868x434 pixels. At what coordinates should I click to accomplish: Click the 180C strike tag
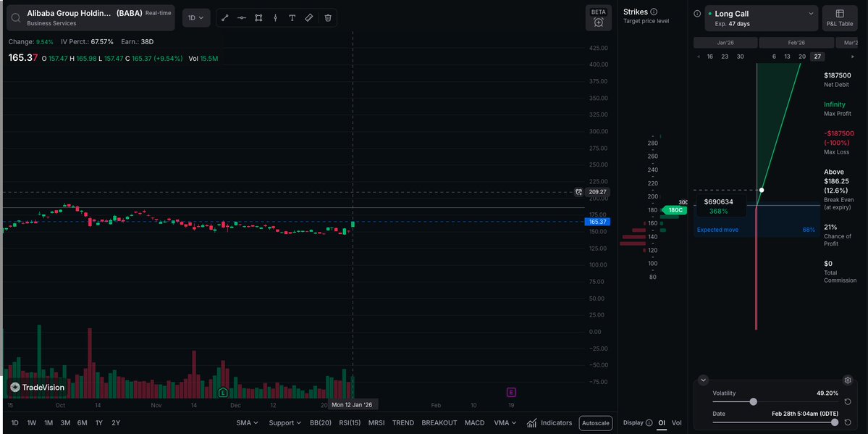tap(674, 210)
